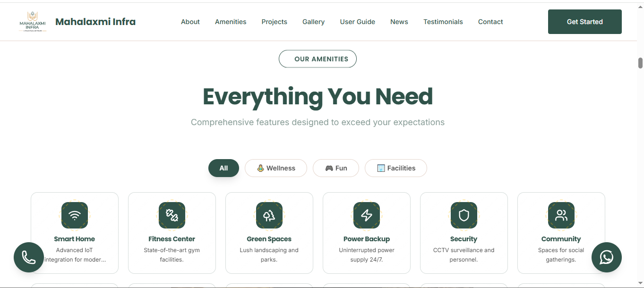Open the User Guide navigation link
The image size is (644, 288).
[x=358, y=22]
